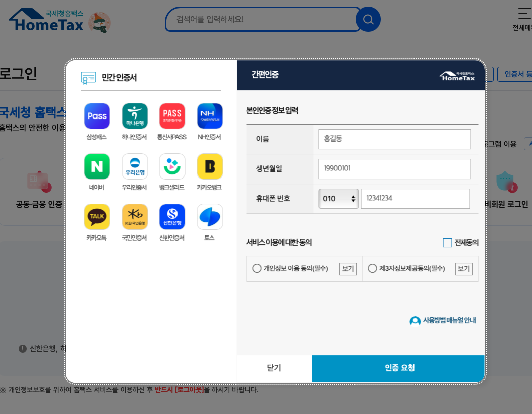Image resolution: width=532 pixels, height=414 pixels.
Task: Select the 개인정보 이용 동의 radio button
Action: tap(257, 268)
